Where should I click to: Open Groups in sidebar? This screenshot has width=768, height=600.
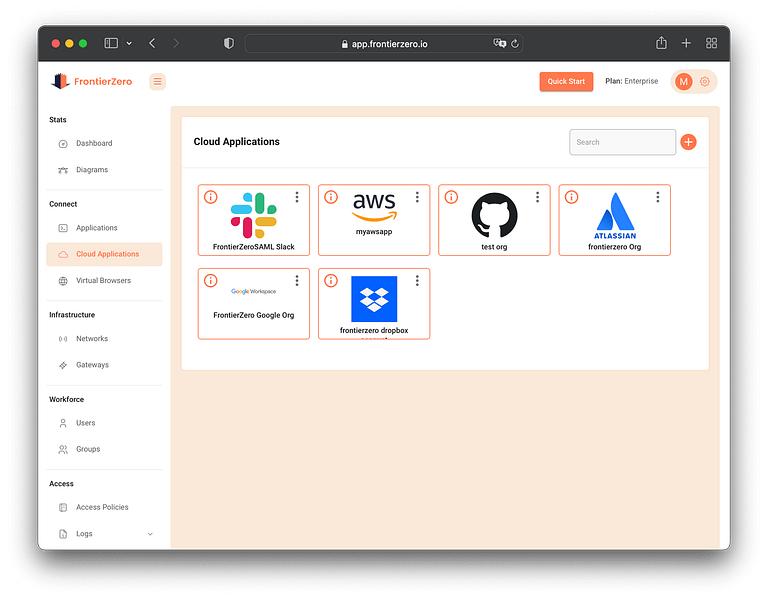point(88,449)
